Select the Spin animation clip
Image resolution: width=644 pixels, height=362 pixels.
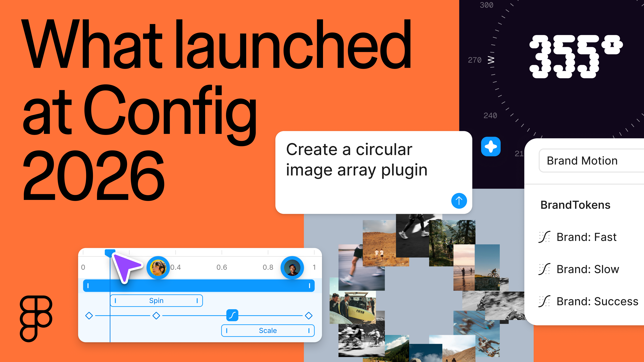(x=156, y=300)
